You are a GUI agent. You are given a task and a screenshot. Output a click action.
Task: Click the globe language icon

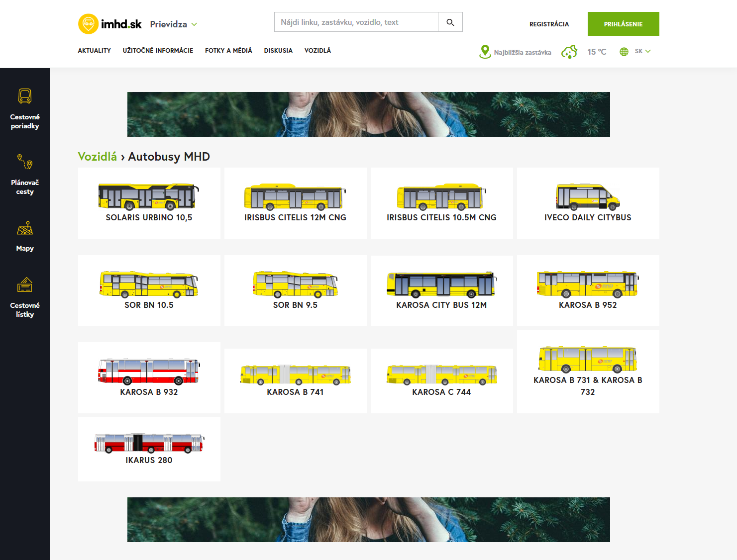click(x=624, y=52)
